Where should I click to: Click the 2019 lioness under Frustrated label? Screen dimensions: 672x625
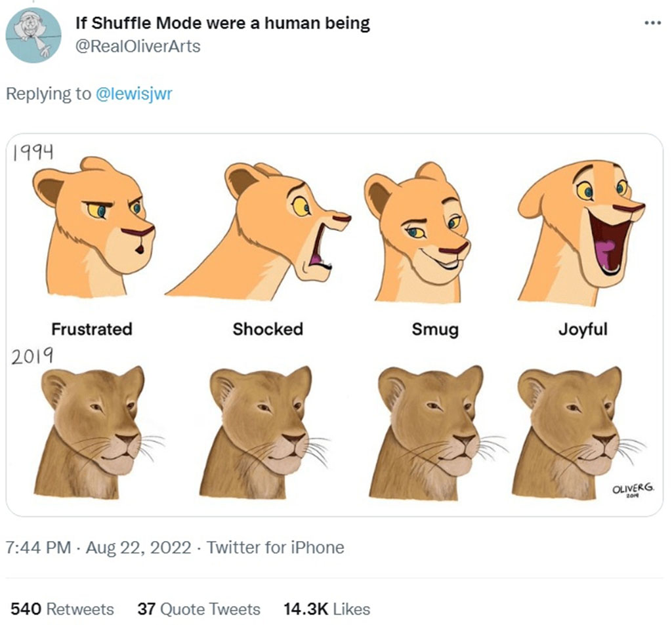95,433
